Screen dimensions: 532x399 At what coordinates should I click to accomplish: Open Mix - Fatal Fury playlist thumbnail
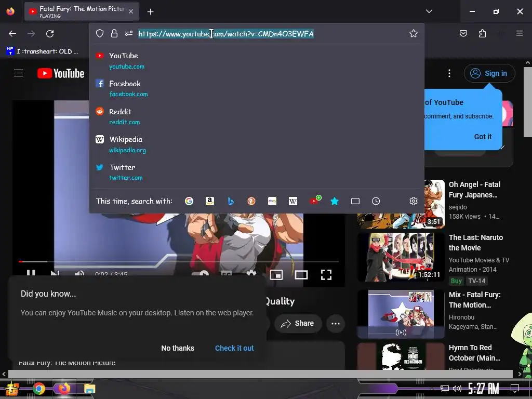pyautogui.click(x=401, y=314)
